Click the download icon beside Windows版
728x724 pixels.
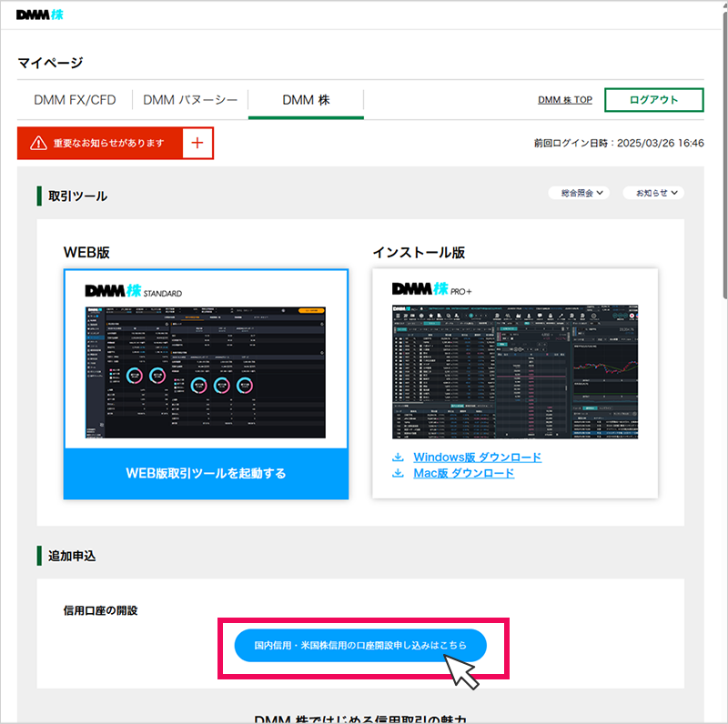point(398,458)
